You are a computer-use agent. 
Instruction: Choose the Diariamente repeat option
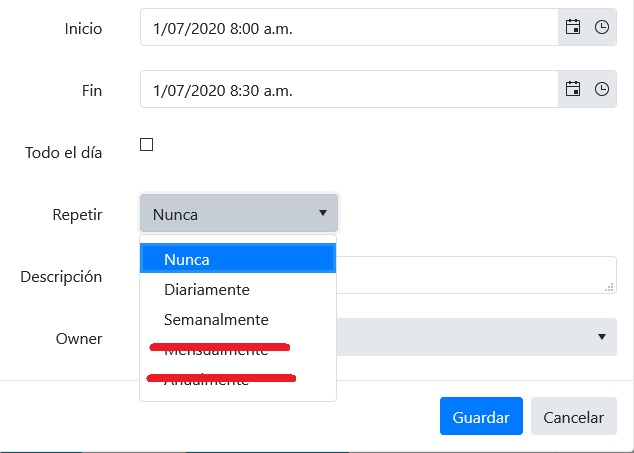(237, 289)
